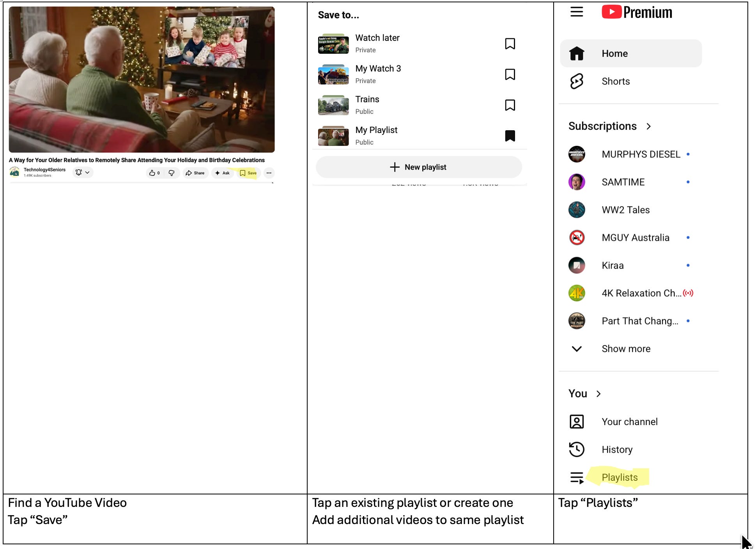Expand the You section arrow
The height and width of the screenshot is (549, 756).
coord(598,394)
